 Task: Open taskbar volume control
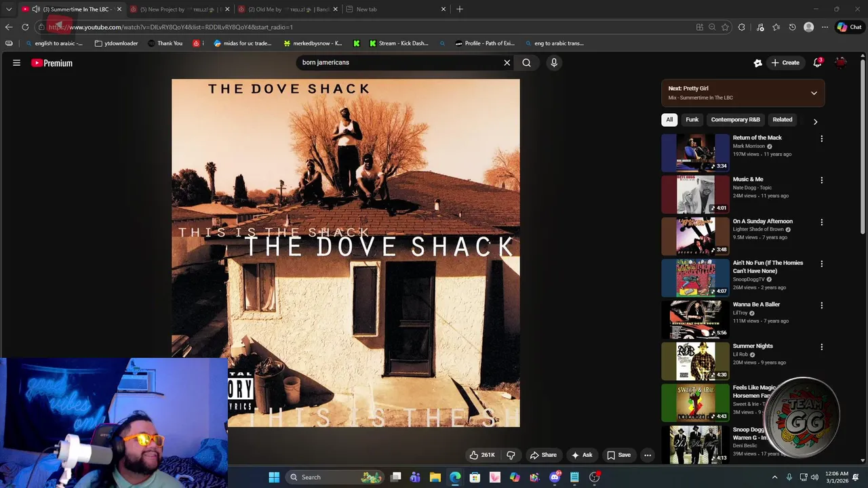click(x=814, y=477)
